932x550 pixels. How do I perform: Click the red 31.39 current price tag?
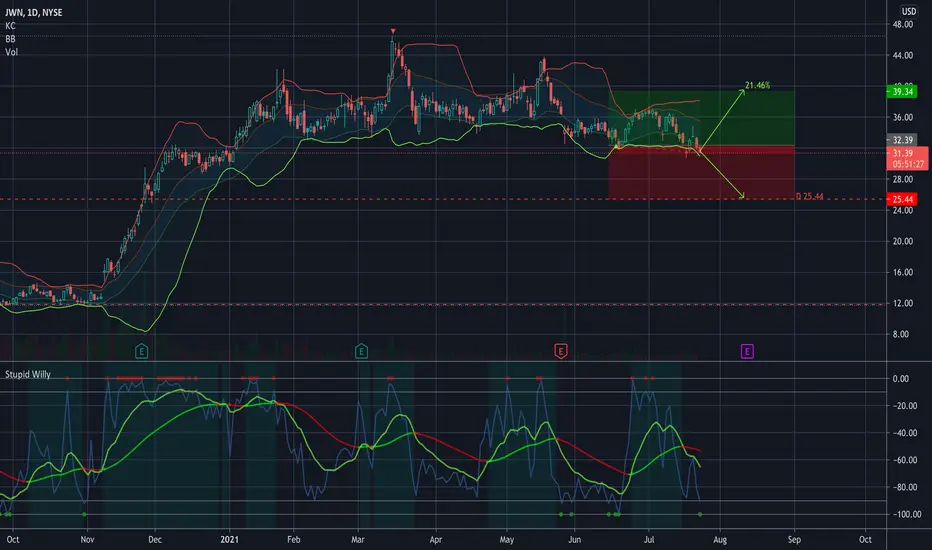[903, 153]
